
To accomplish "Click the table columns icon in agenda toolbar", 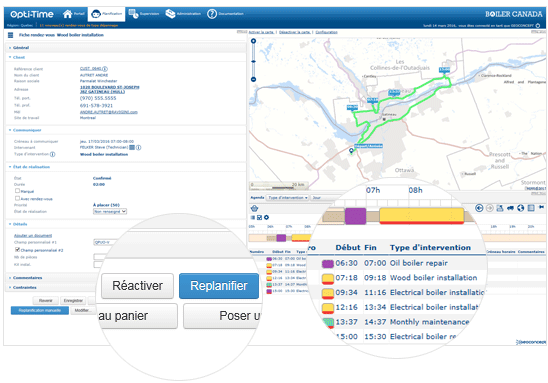I will click(531, 208).
